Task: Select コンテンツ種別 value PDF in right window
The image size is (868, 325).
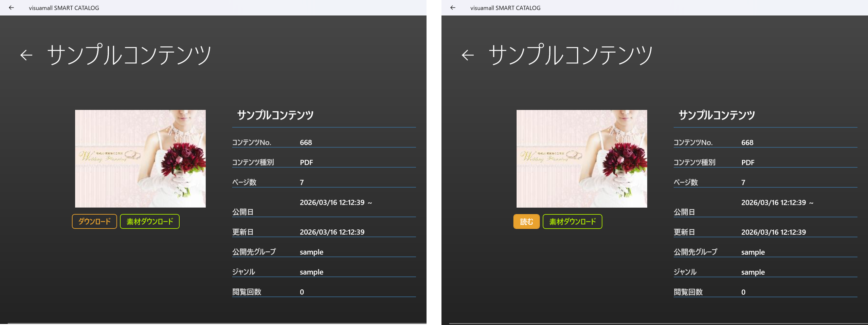Action: pos(747,162)
